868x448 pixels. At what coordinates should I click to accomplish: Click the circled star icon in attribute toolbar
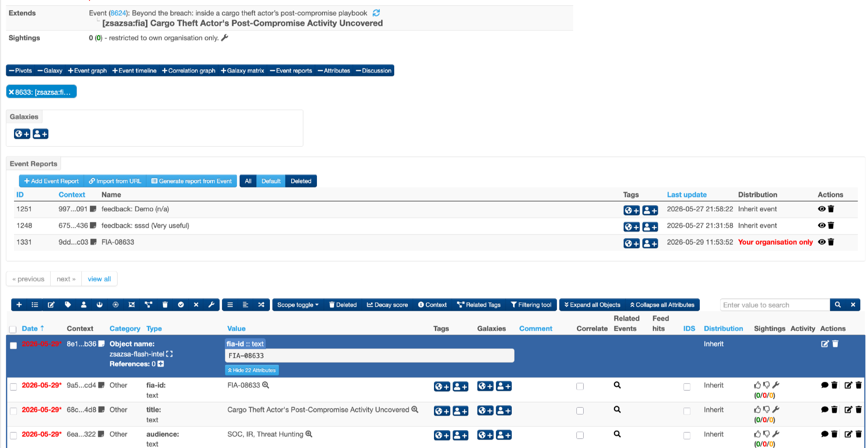click(116, 305)
